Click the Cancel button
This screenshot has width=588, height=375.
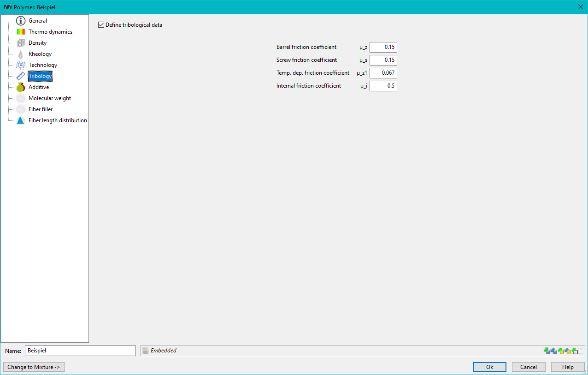(529, 367)
